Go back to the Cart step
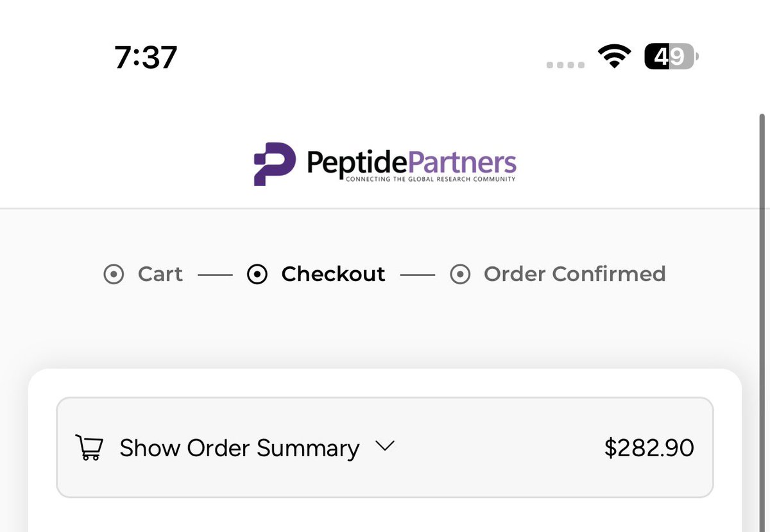 tap(160, 274)
